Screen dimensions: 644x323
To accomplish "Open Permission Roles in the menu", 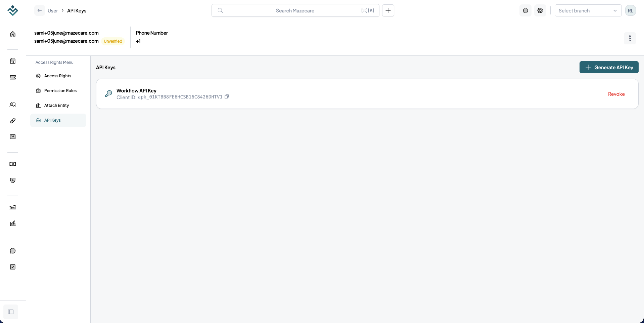I will (58, 91).
